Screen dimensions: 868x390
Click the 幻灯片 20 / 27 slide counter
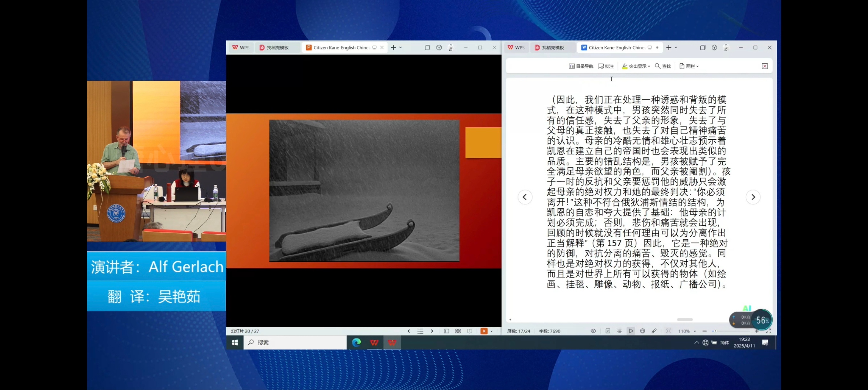(x=245, y=331)
